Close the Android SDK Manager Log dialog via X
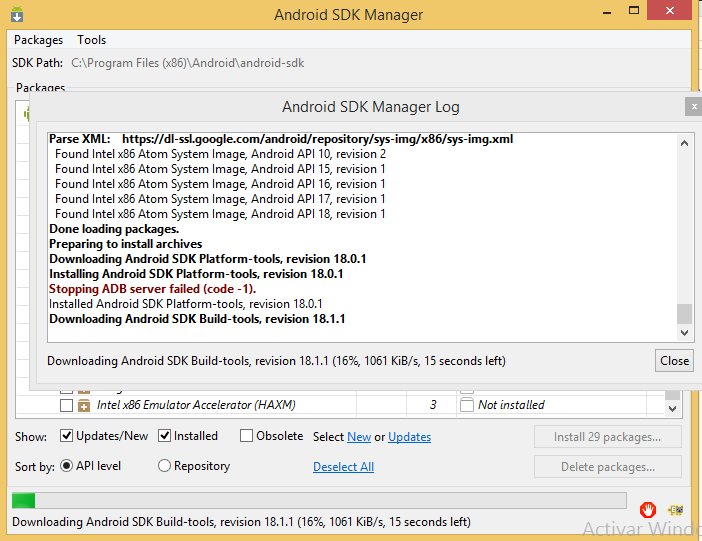Screen dimensions: 702x541 694,107
